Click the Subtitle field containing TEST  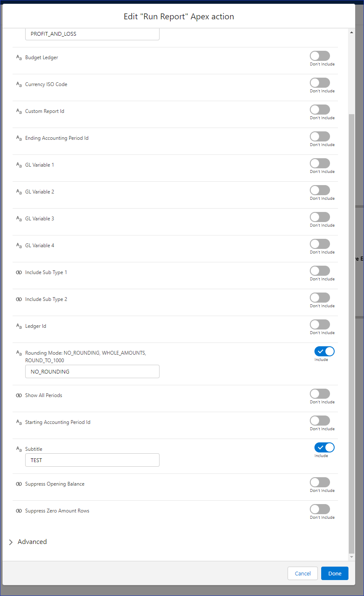click(92, 460)
